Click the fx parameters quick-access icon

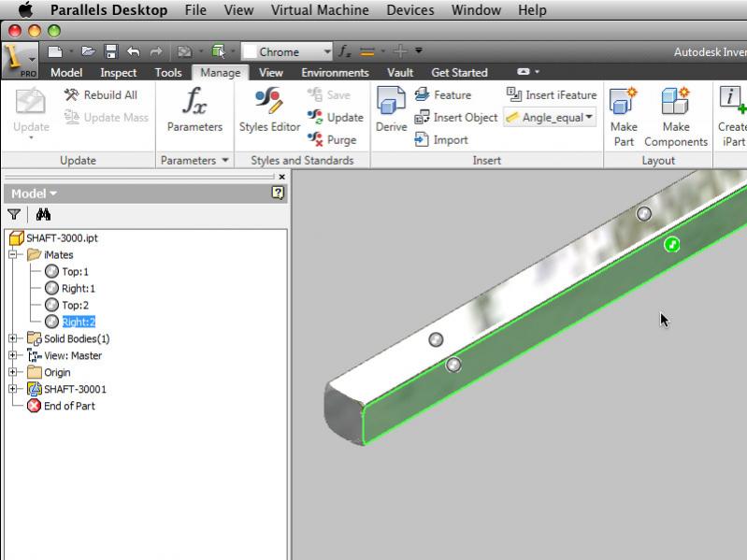tap(344, 51)
